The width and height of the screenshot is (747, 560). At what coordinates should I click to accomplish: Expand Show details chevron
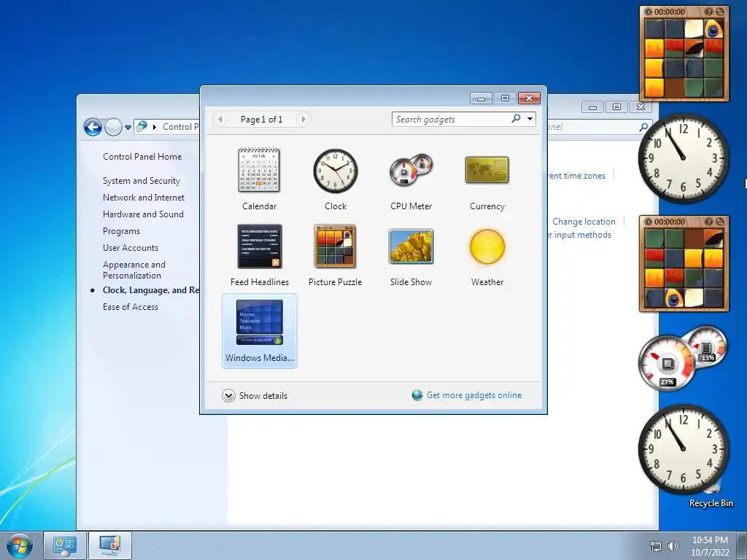[228, 395]
